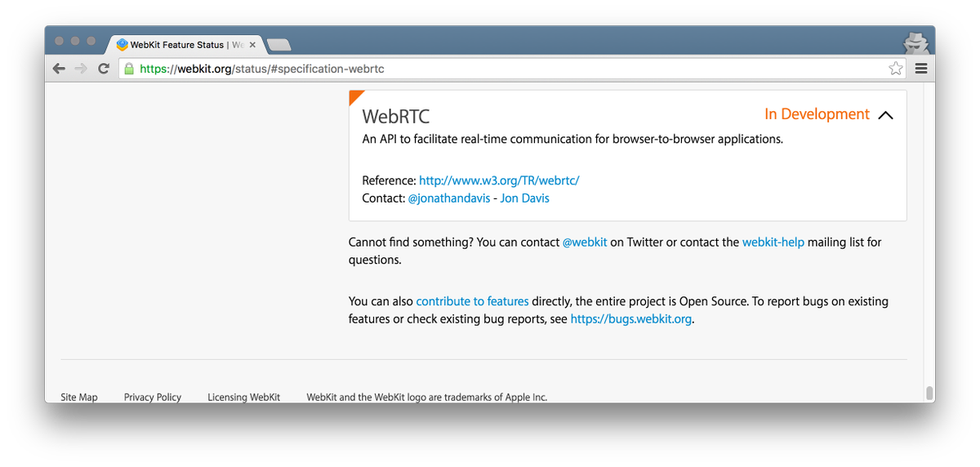Click the vertical scrollbar thumb
Viewport: 980px width, 467px height.
929,393
